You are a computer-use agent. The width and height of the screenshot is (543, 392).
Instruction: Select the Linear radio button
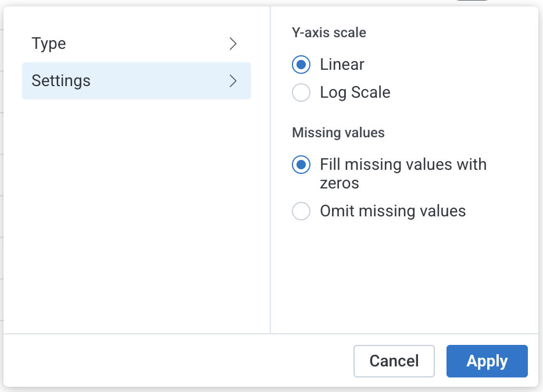[301, 65]
